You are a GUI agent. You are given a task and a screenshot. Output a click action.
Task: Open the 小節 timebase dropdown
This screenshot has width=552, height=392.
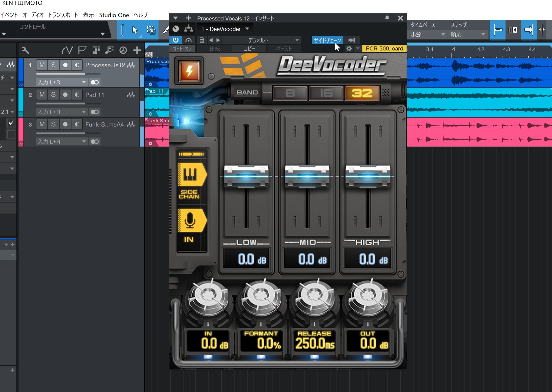pyautogui.click(x=428, y=34)
